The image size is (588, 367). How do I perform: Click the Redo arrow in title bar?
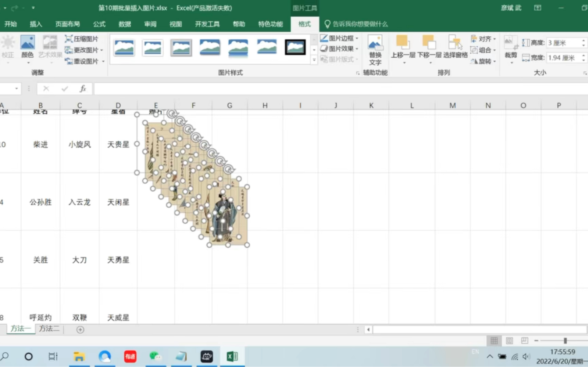pos(14,8)
